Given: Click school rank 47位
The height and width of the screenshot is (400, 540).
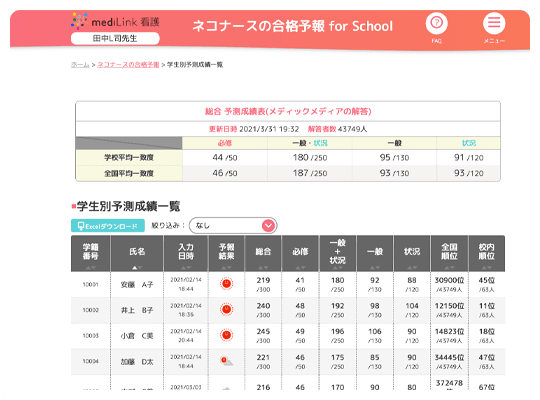Looking at the screenshot, I should click(486, 357).
